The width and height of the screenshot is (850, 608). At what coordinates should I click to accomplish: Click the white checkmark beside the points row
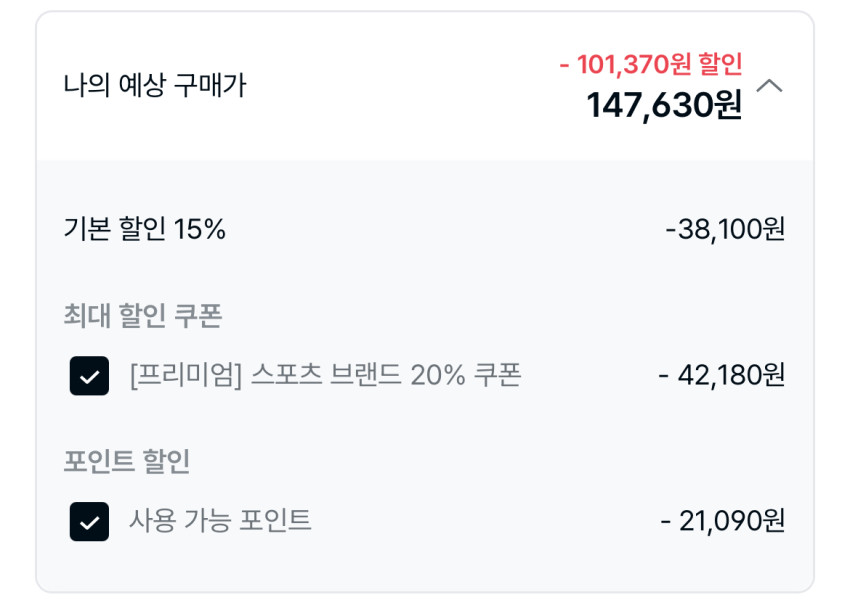pyautogui.click(x=89, y=522)
